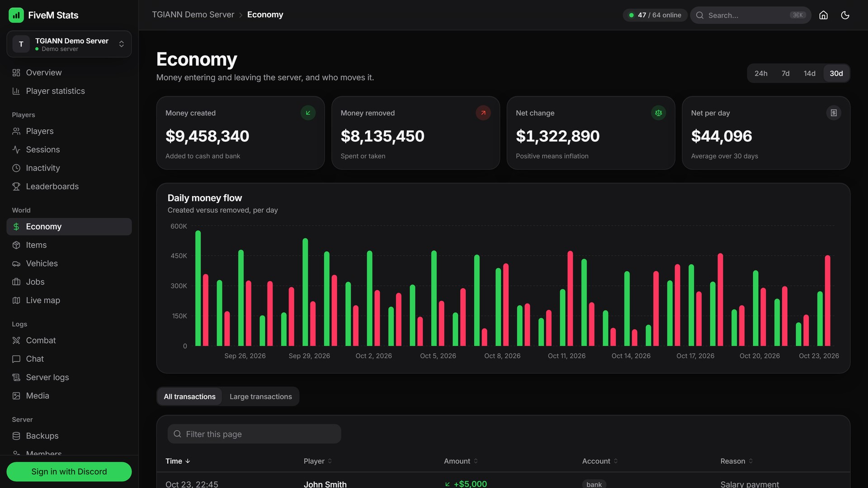This screenshot has height=488, width=868.
Task: Click the 47 / 64 online badge
Action: (655, 15)
